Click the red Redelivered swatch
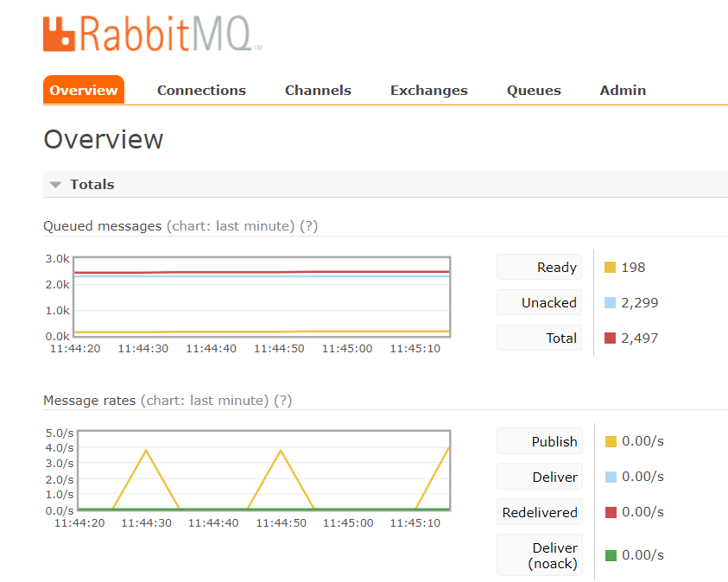728x582 pixels. pos(611,512)
